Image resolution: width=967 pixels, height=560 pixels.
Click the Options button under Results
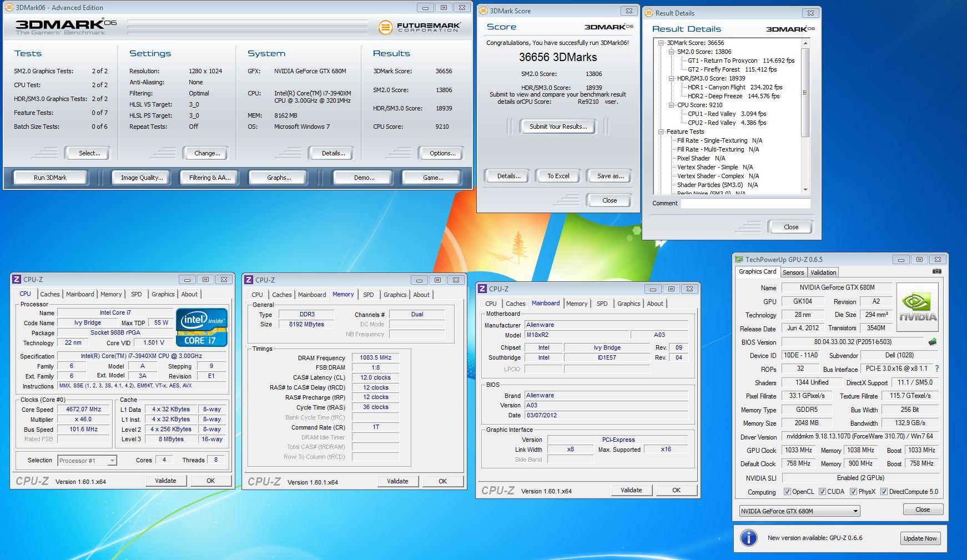click(x=442, y=153)
